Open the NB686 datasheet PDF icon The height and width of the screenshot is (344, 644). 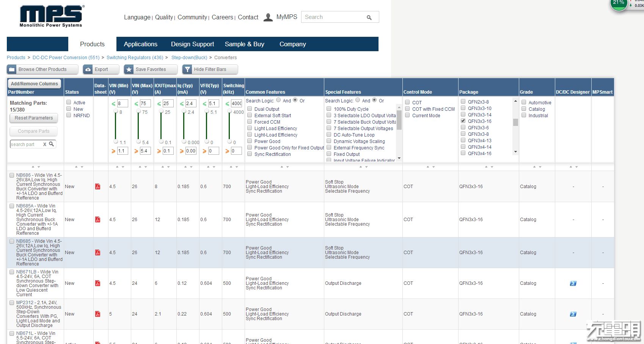pyautogui.click(x=97, y=187)
